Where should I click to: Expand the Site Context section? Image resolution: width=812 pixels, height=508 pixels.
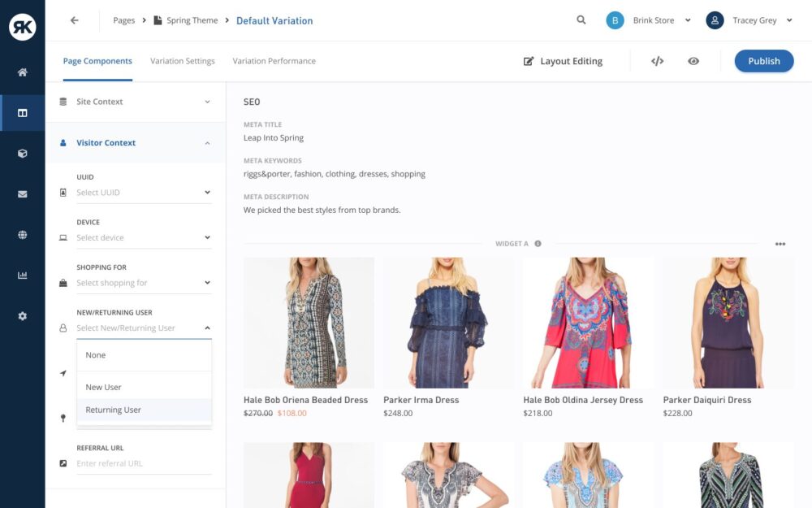(x=135, y=102)
